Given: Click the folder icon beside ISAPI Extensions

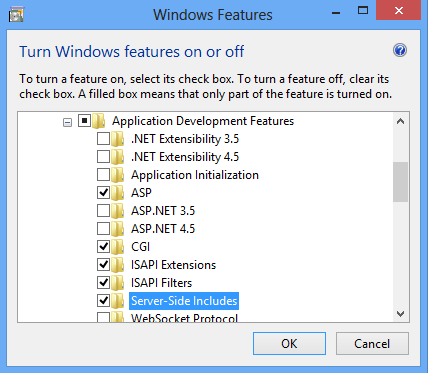Looking at the screenshot, I should click(x=117, y=265).
